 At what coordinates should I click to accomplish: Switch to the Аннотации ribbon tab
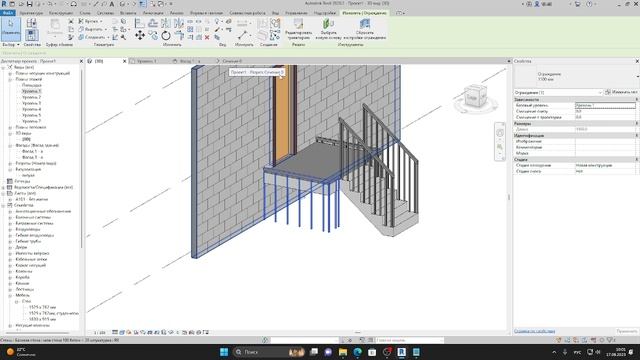[x=153, y=13]
